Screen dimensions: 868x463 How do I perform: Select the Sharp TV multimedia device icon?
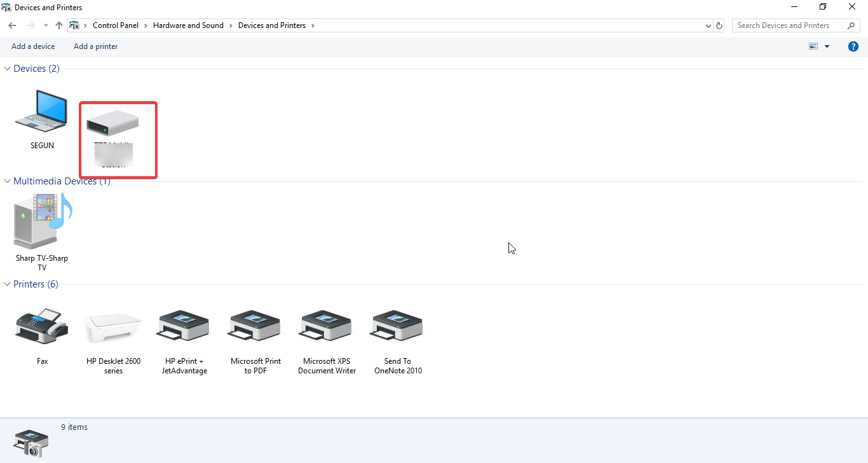coord(42,222)
